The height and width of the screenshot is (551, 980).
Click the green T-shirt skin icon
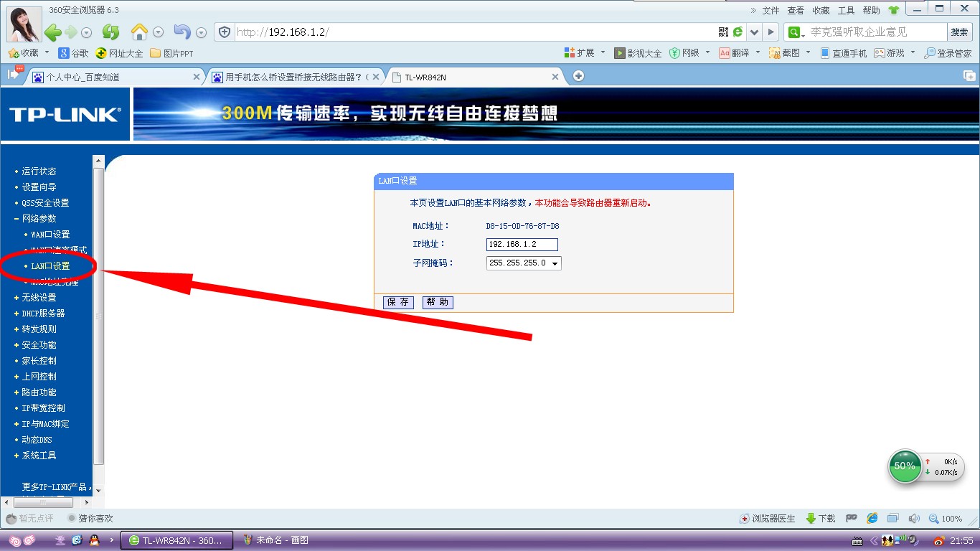893,10
